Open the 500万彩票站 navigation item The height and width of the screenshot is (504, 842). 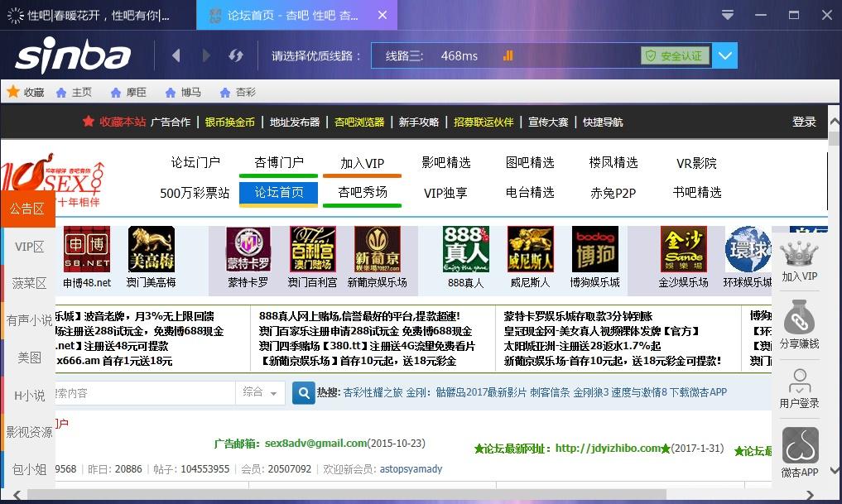pyautogui.click(x=195, y=193)
